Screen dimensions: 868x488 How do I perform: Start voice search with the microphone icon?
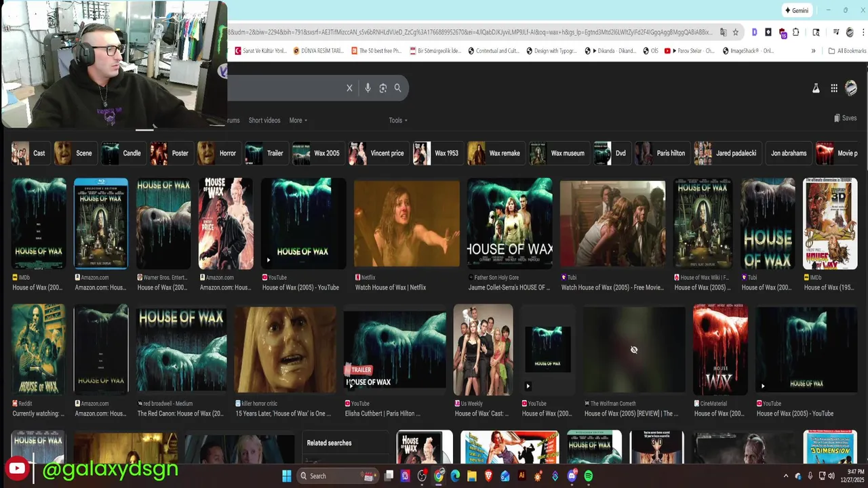point(368,88)
